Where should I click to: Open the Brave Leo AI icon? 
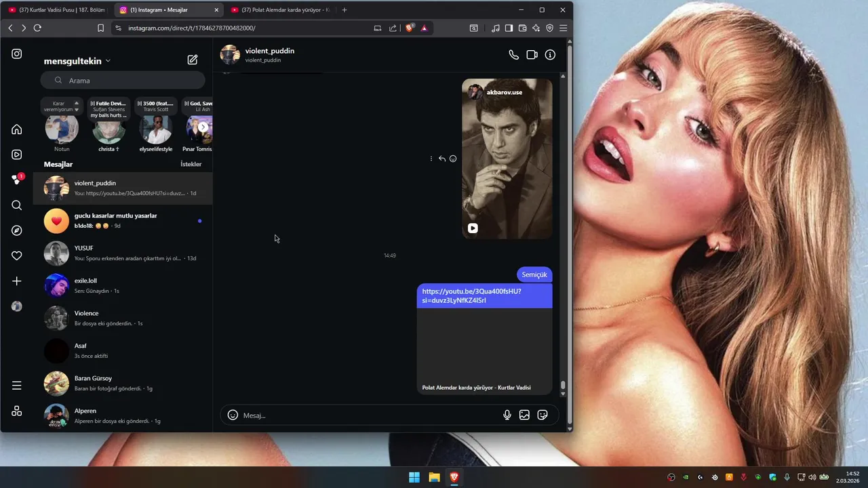536,28
